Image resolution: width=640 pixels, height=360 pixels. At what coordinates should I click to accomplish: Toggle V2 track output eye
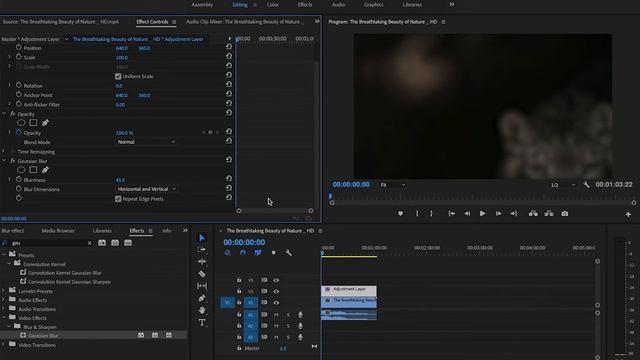[x=276, y=291]
